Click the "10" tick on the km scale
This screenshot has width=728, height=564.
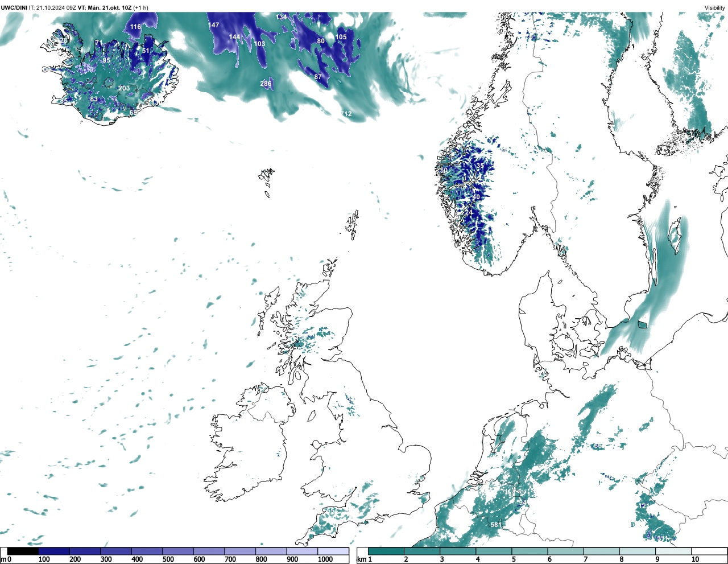(695, 559)
